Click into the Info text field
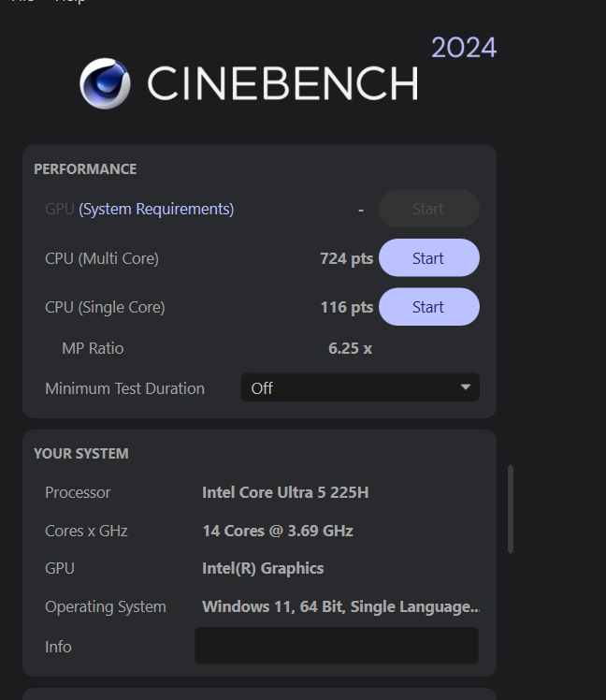 pyautogui.click(x=336, y=647)
